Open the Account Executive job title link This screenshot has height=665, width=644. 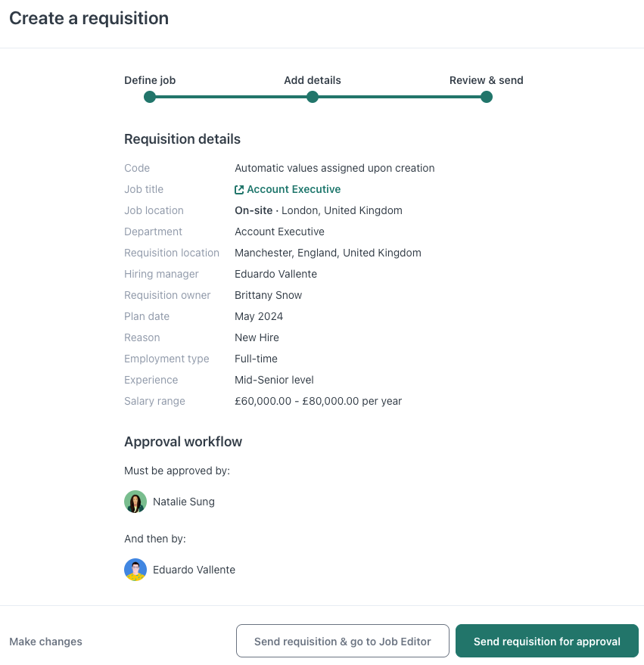pyautogui.click(x=294, y=189)
